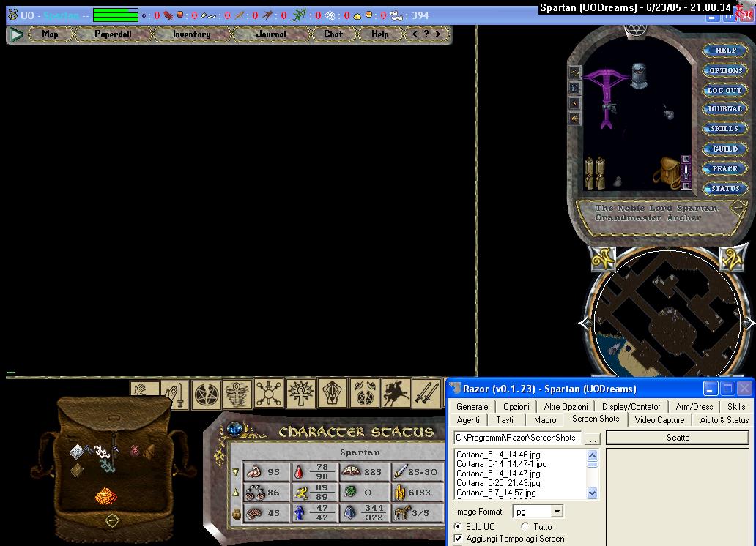Screen dimensions: 756x546
Task: Click the padlock icon beside the intelligence stat
Action: 236,513
